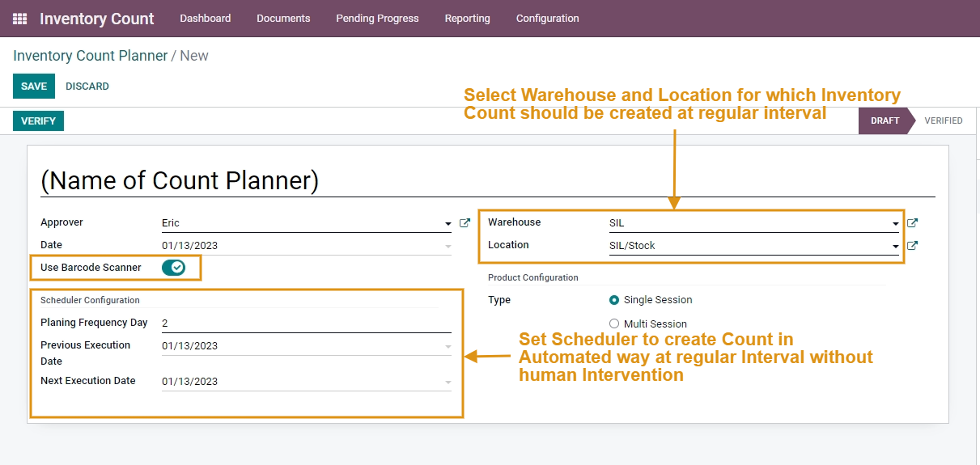Click the Verify button
This screenshot has width=980, height=465.
tap(38, 121)
